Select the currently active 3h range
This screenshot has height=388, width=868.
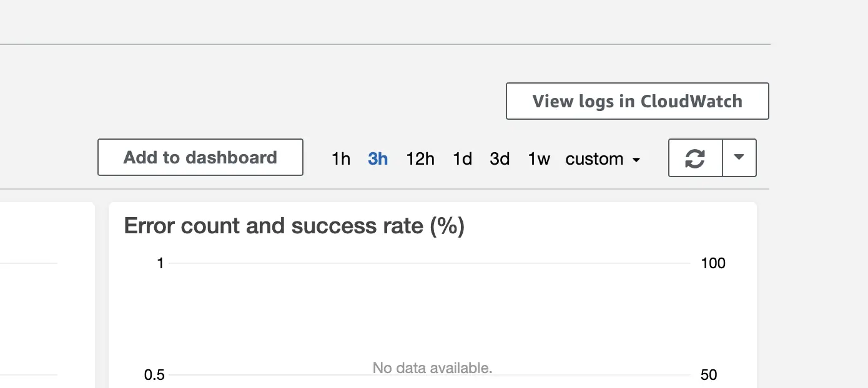(378, 158)
